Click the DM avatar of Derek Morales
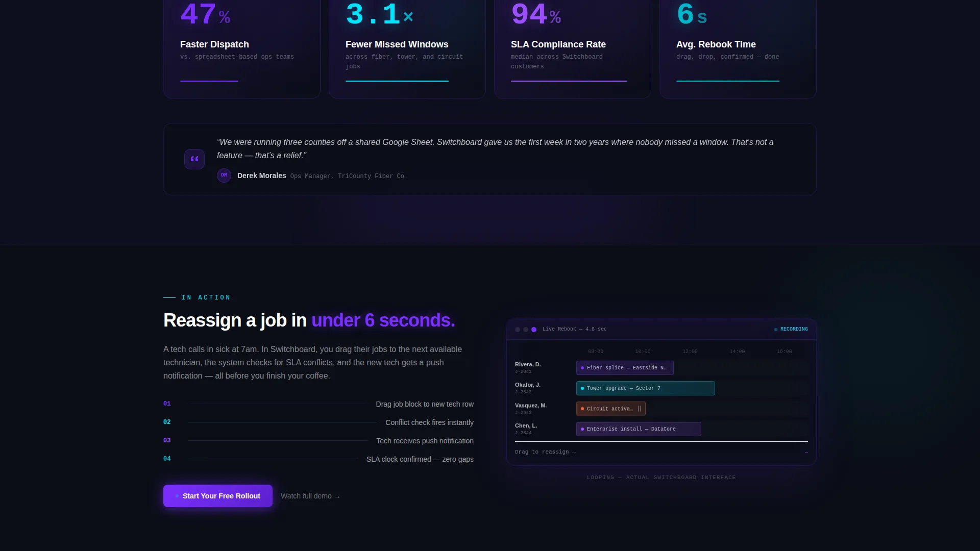 click(224, 176)
